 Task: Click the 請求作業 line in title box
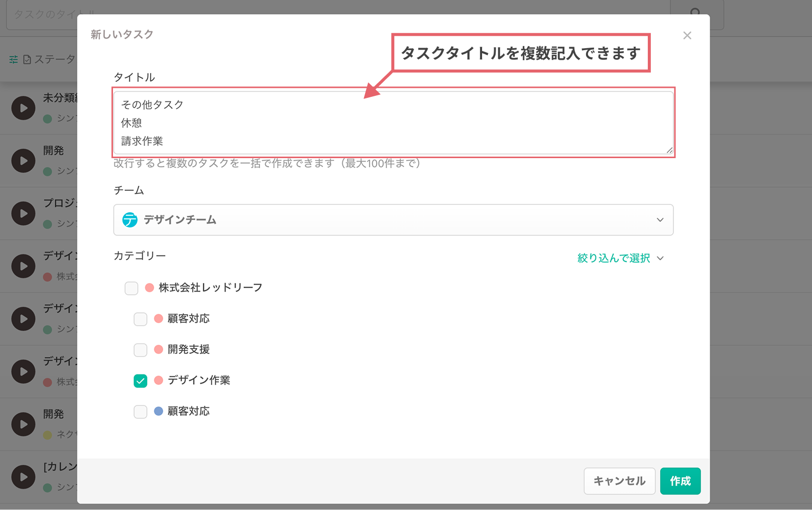click(x=142, y=141)
